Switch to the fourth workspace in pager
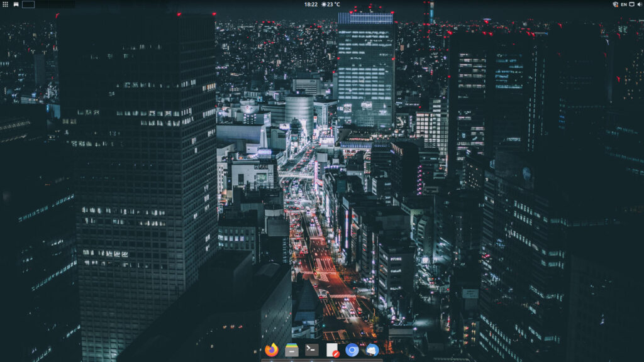The width and height of the screenshot is (644, 362). tap(68, 4)
